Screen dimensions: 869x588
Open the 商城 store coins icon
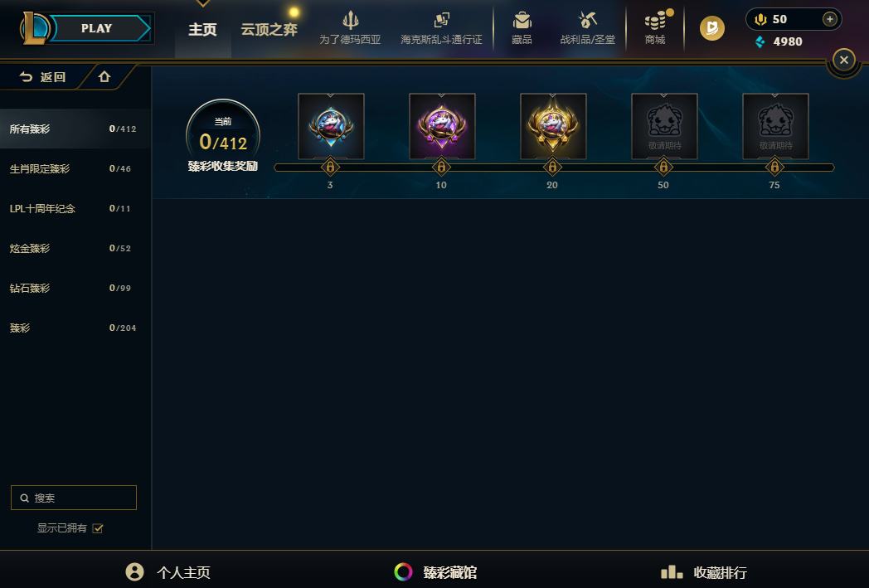click(655, 22)
